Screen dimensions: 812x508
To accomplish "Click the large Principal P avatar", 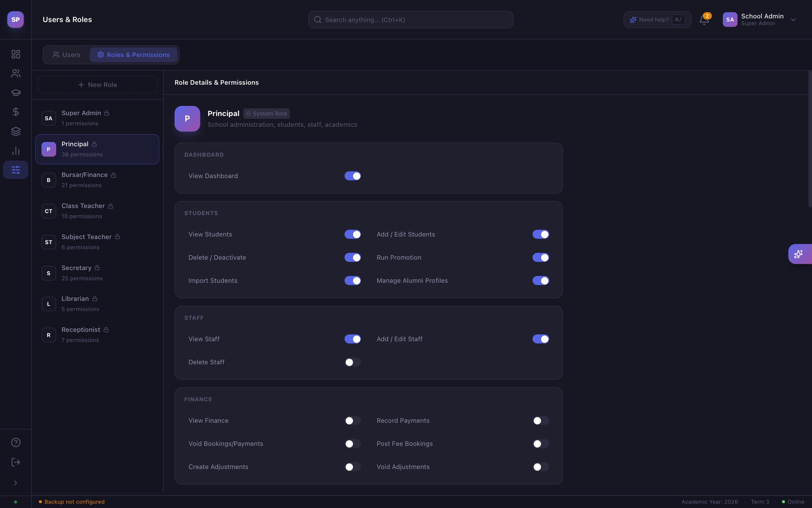I will click(187, 119).
